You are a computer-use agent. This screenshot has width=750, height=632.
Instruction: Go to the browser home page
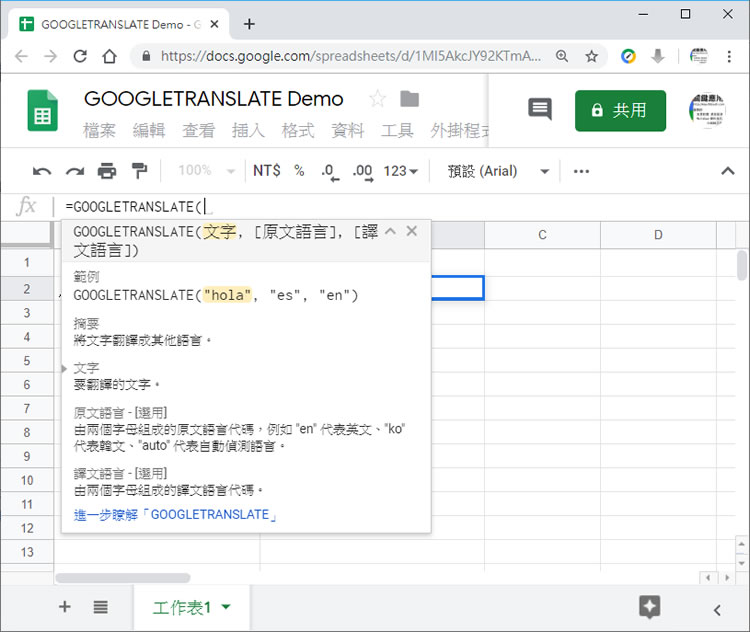(110, 56)
